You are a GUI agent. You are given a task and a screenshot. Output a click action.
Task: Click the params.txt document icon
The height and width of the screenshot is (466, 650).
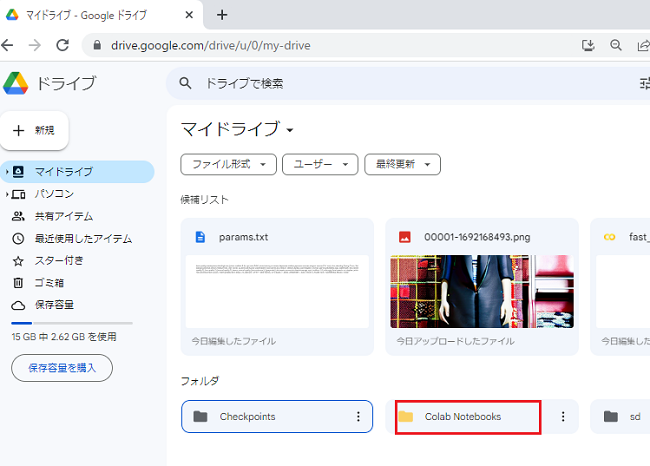point(200,237)
